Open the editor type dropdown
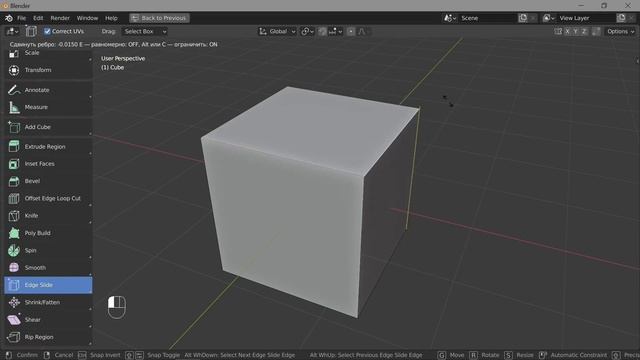 12,31
